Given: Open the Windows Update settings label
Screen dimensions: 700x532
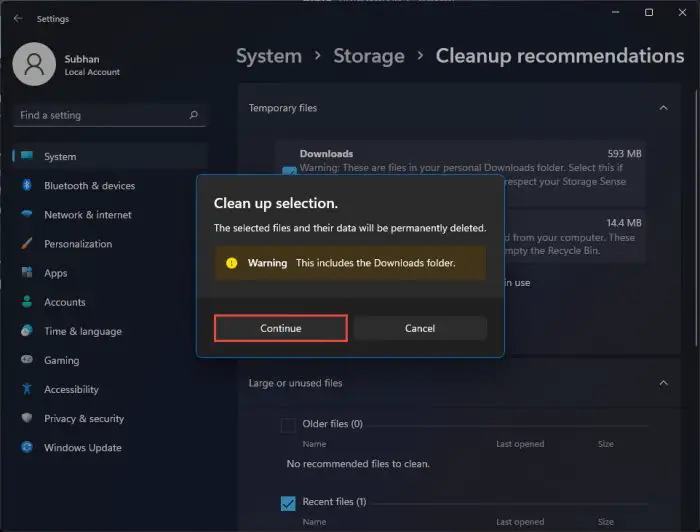Looking at the screenshot, I should 83,448.
